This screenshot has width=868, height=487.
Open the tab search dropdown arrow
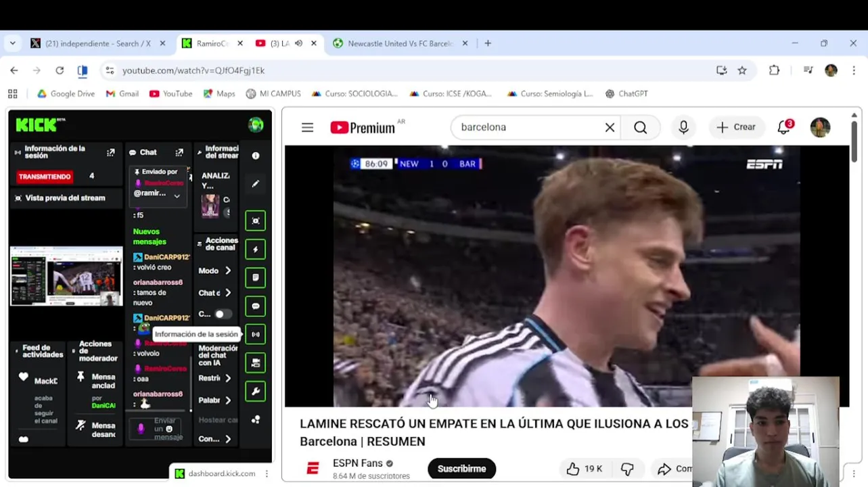(x=12, y=43)
